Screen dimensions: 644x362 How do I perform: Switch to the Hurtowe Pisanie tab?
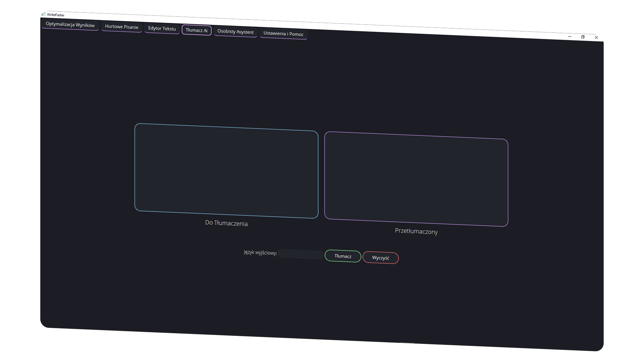point(121,27)
